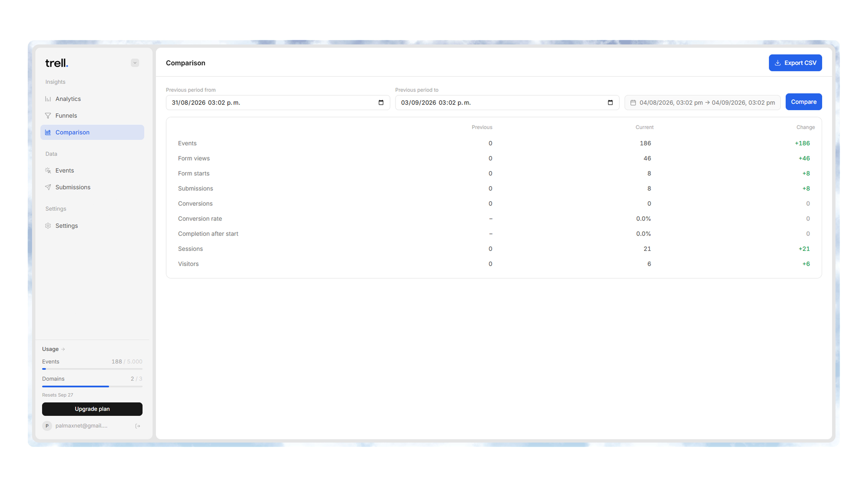
Task: Click the Submissions row label in table
Action: tap(195, 189)
